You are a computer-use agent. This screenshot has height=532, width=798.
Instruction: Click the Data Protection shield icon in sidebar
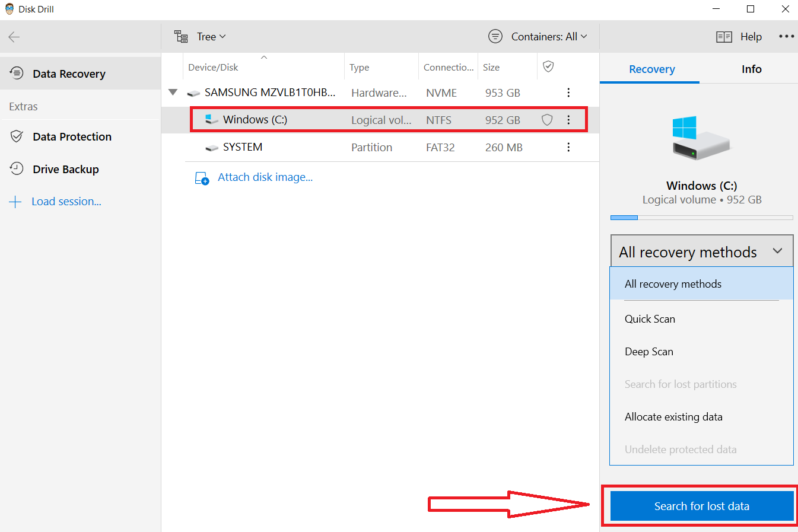17,136
